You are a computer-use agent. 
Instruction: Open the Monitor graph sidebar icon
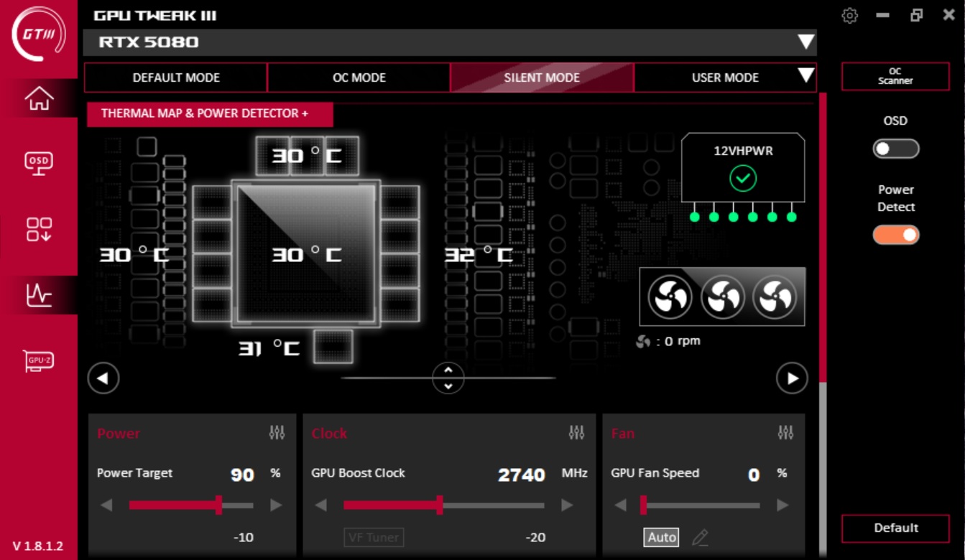coord(39,294)
